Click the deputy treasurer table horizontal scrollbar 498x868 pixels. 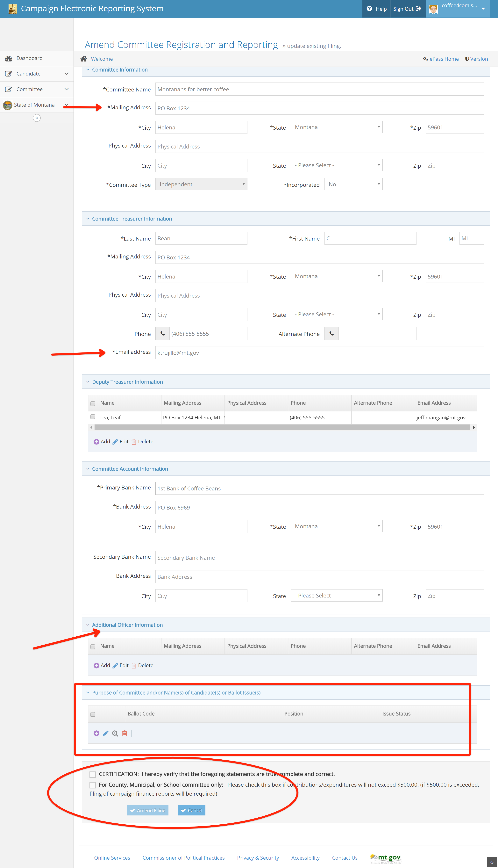[282, 427]
